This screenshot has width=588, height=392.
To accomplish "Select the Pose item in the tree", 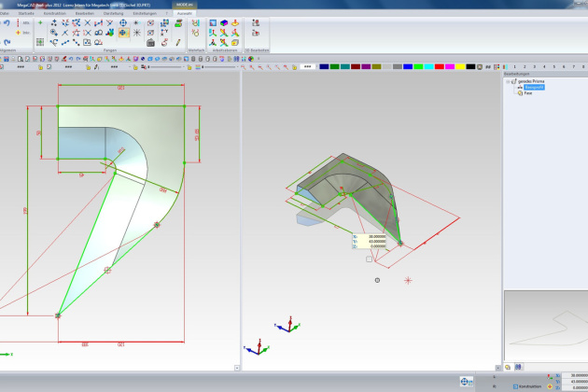I will 528,93.
